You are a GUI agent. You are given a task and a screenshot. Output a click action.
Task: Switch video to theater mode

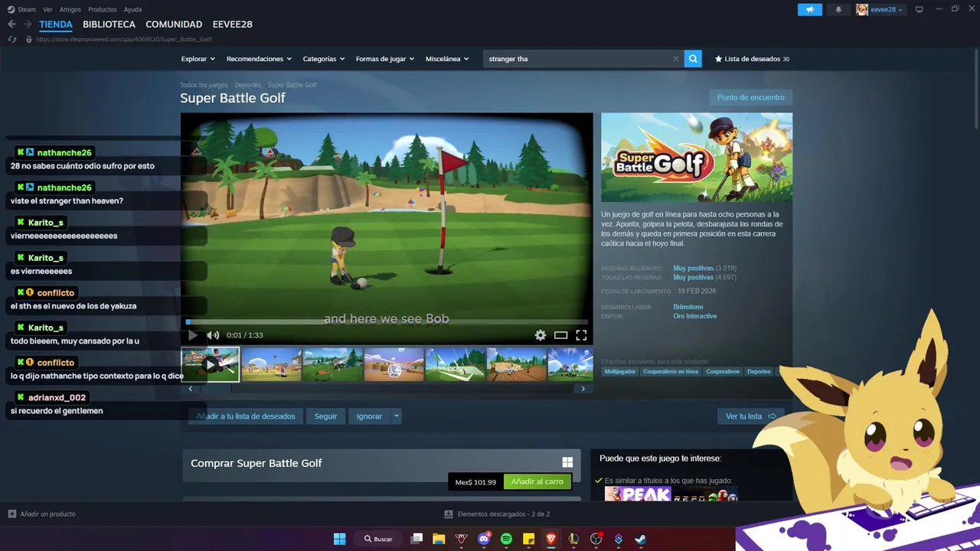click(560, 335)
